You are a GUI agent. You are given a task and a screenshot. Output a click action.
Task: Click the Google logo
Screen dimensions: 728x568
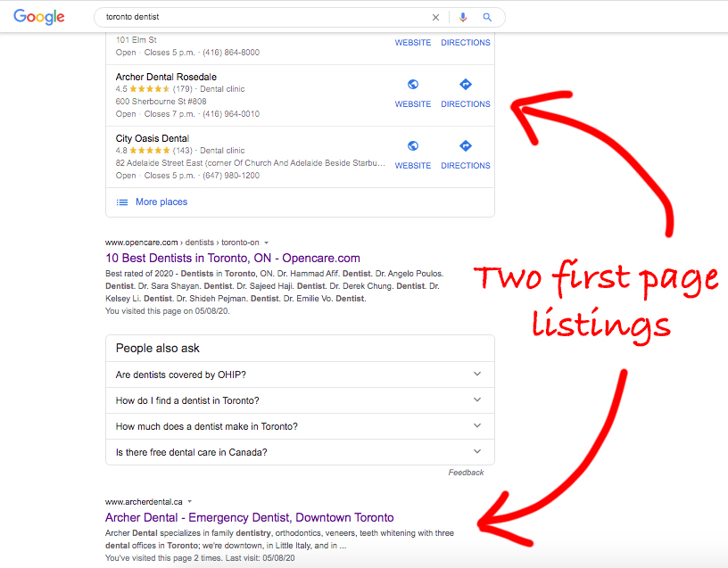pyautogui.click(x=39, y=17)
